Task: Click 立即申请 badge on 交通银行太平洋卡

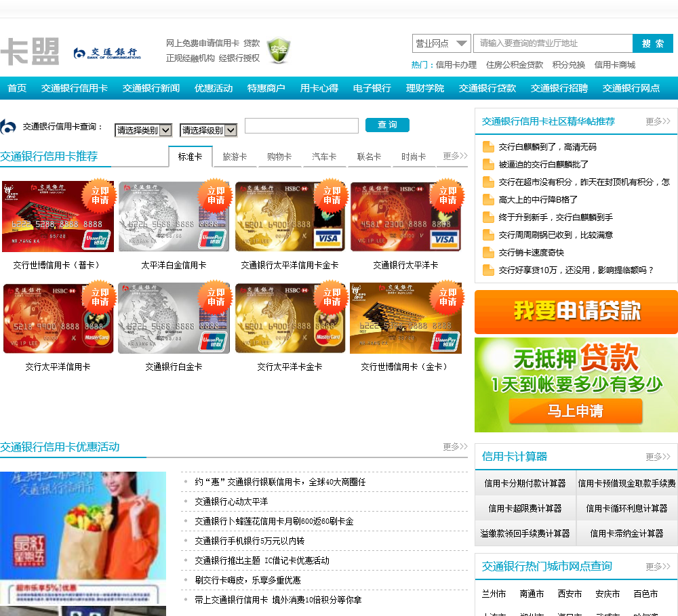Action: pyautogui.click(x=447, y=195)
